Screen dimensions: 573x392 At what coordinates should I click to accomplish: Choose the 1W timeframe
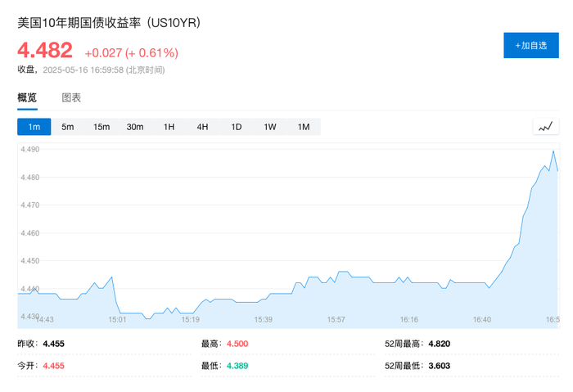tap(270, 127)
